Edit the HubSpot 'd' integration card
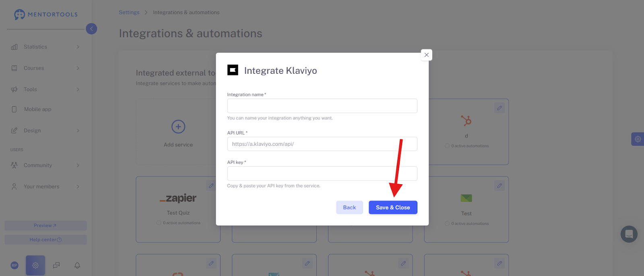Screen dimensions: 644x276 [500, 108]
